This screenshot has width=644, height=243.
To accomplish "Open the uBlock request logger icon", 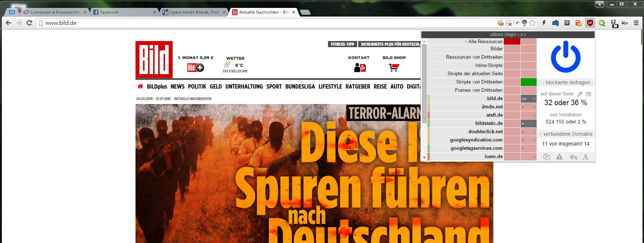I will [589, 94].
